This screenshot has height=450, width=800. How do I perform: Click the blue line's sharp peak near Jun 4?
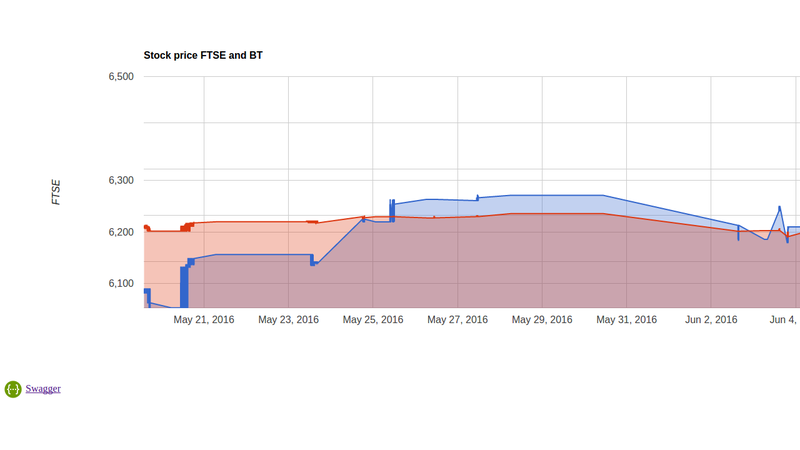tap(779, 208)
